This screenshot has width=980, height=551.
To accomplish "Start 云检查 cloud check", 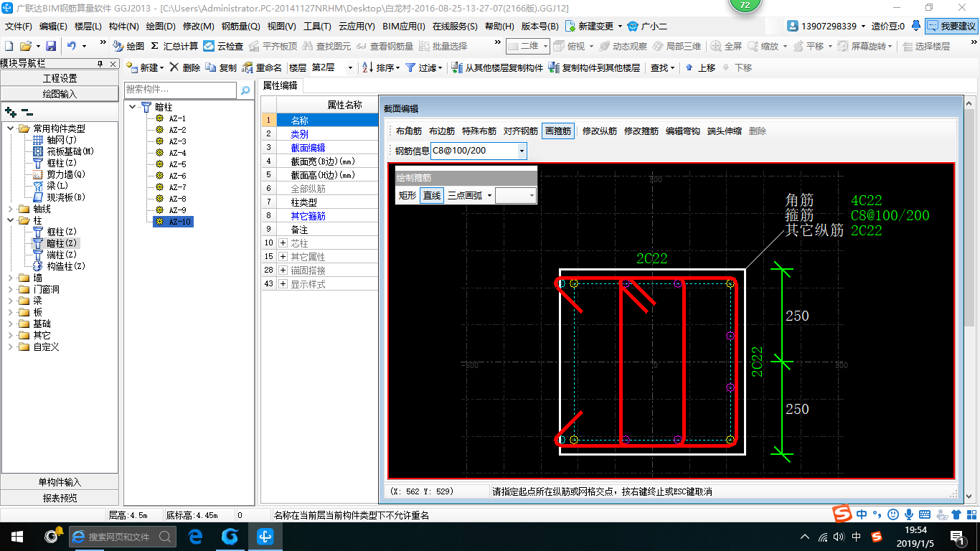I will pyautogui.click(x=223, y=46).
